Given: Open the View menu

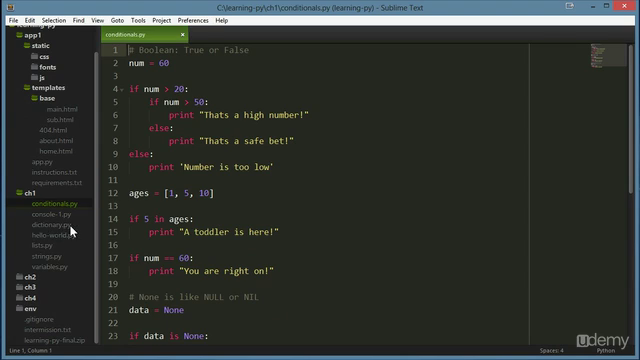Looking at the screenshot, I should pos(98,20).
